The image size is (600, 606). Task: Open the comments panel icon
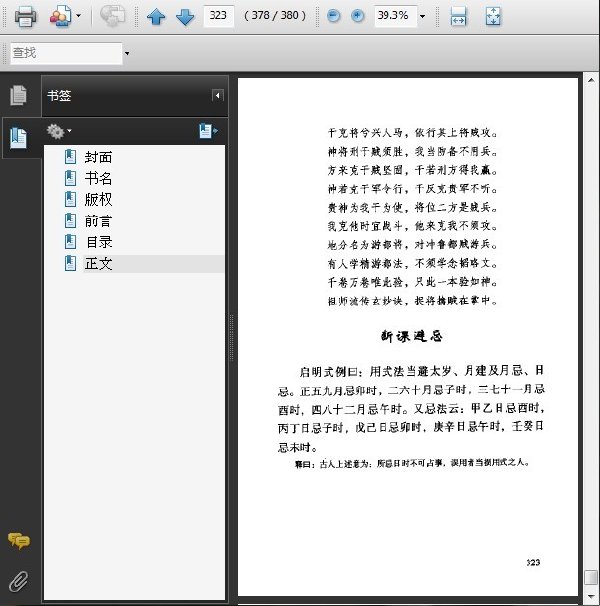[18, 540]
